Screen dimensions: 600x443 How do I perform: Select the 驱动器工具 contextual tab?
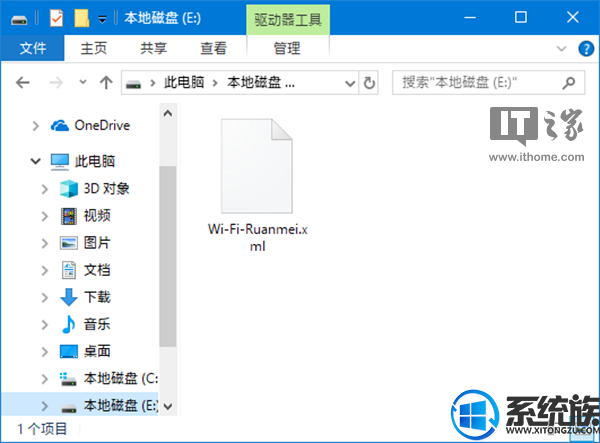(x=288, y=20)
